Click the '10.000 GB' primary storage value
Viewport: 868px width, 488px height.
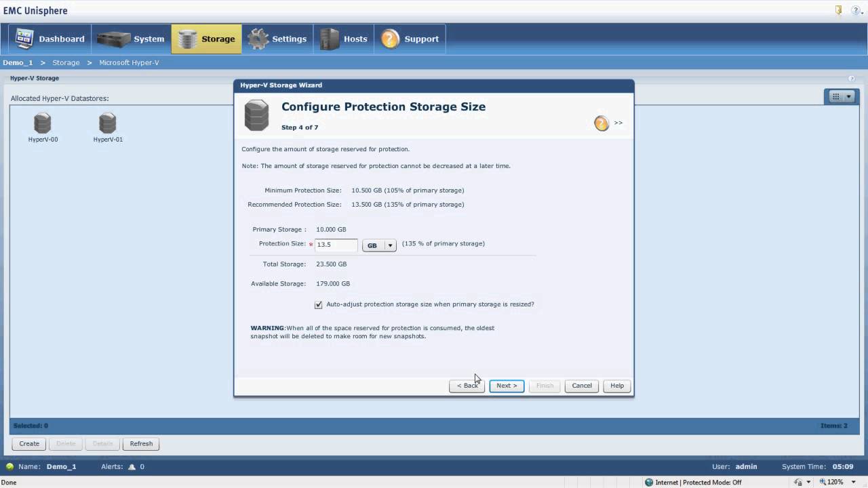pyautogui.click(x=331, y=230)
